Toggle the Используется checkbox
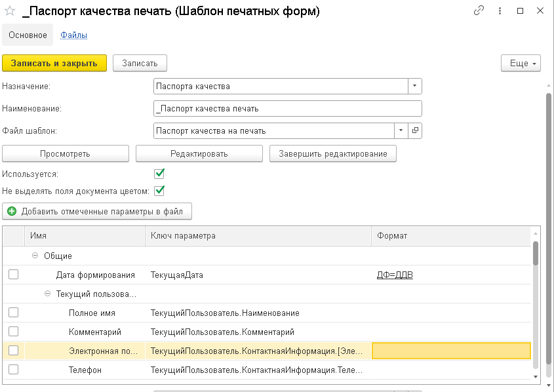The image size is (554, 392). point(159,174)
